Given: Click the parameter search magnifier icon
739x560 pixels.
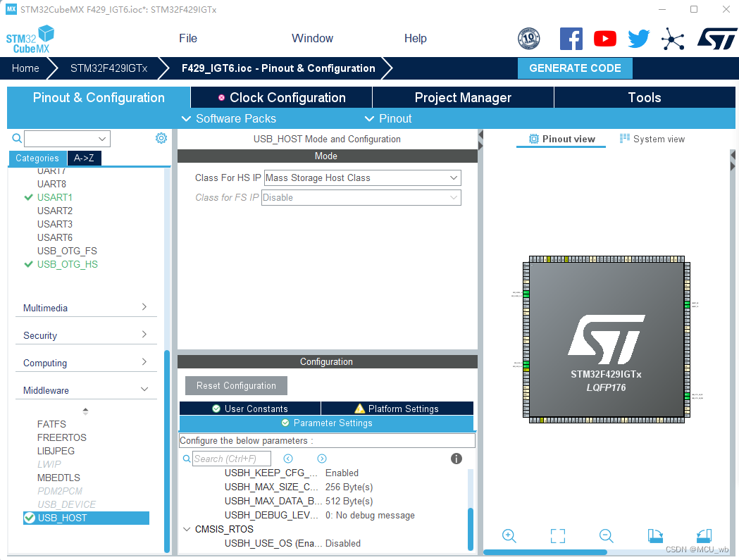Looking at the screenshot, I should pyautogui.click(x=187, y=459).
